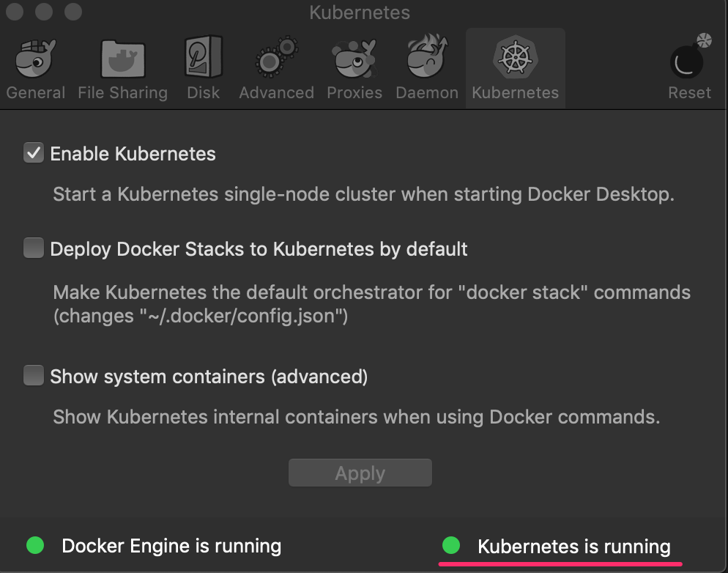728x573 pixels.
Task: Check Show system containers (advanced)
Action: 34,377
